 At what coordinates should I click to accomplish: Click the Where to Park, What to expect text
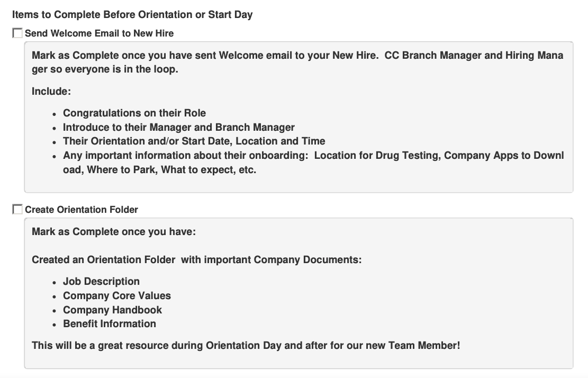click(171, 170)
